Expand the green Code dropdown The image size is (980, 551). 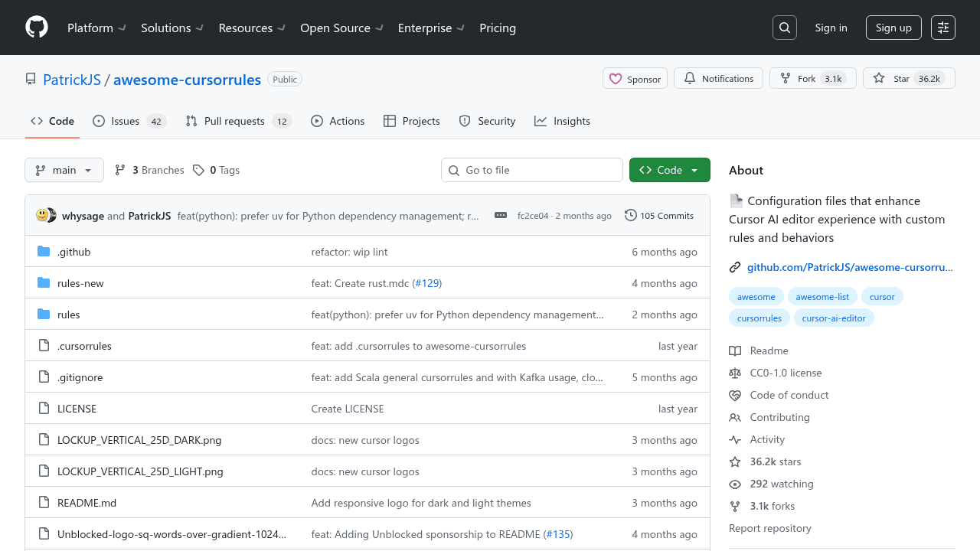point(669,169)
